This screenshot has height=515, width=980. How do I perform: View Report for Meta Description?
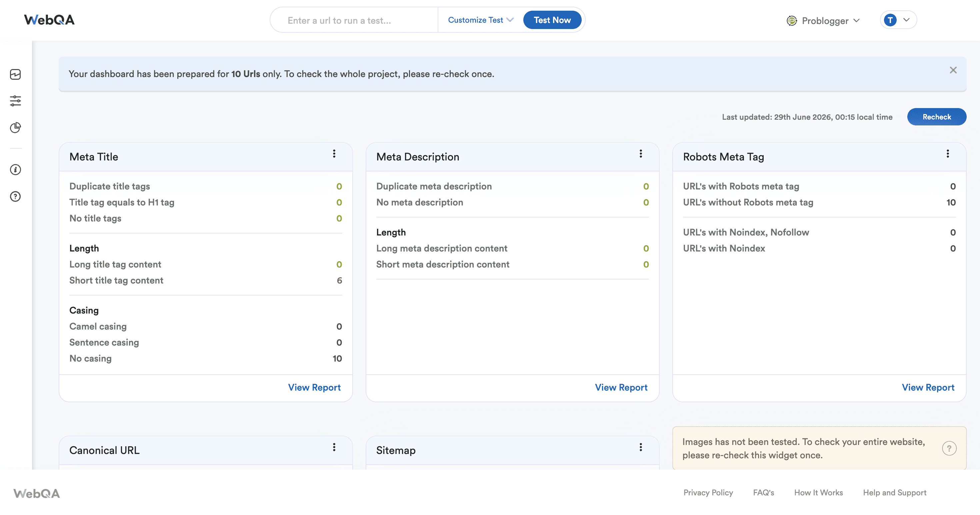621,388
